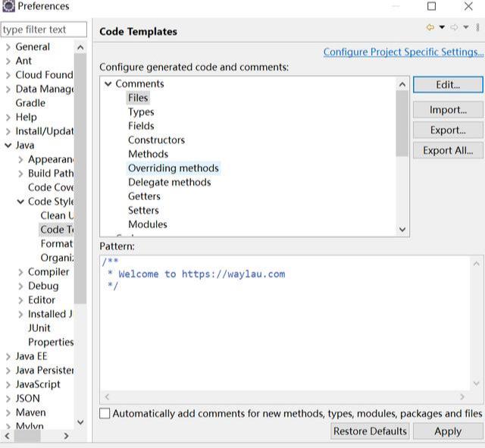Click the Import... button
This screenshot has width=485, height=448.
448,109
